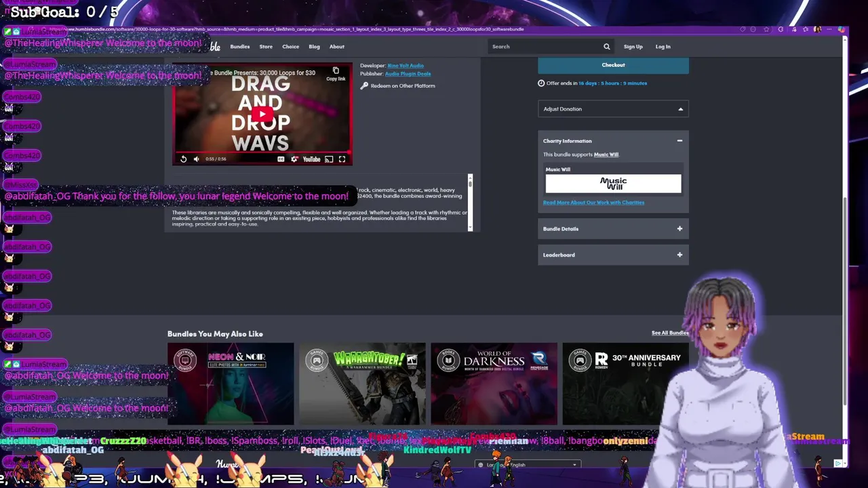
Task: Click the YouTube logo in the player
Action: (311, 159)
